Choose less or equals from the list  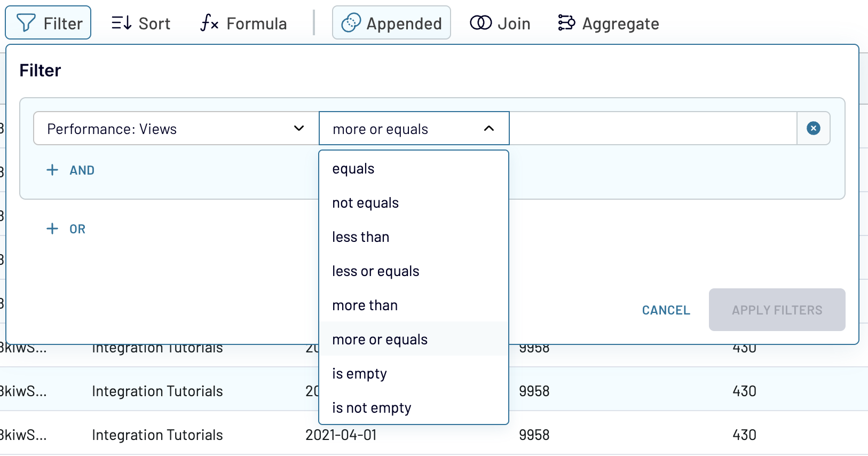[x=375, y=271]
